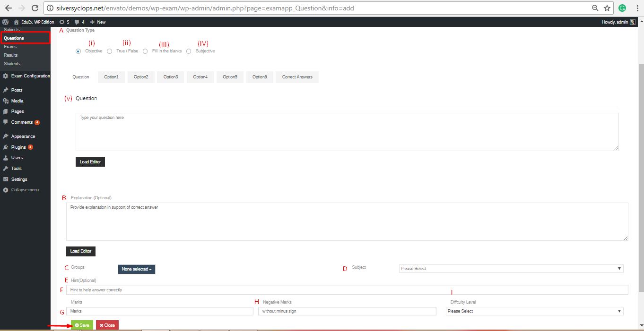Open the zoom magnifier icon in address bar
The height and width of the screenshot is (331, 644).
pos(595,8)
